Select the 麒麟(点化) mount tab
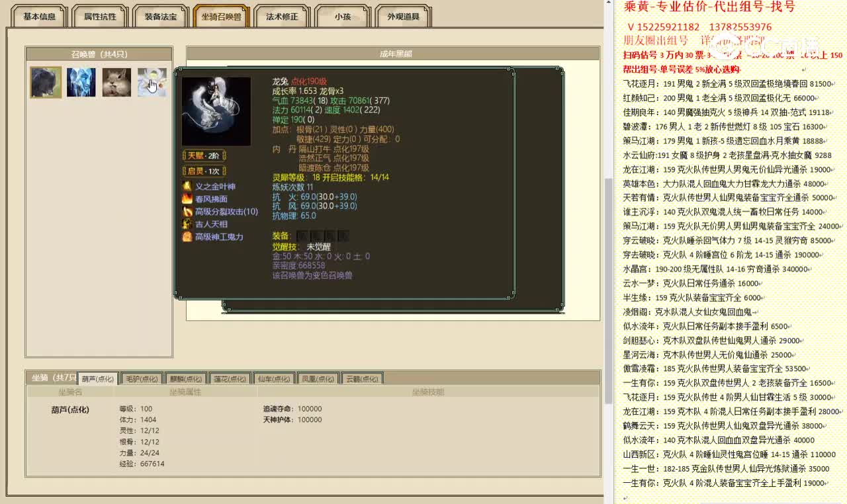The width and height of the screenshot is (847, 504). pyautogui.click(x=186, y=379)
